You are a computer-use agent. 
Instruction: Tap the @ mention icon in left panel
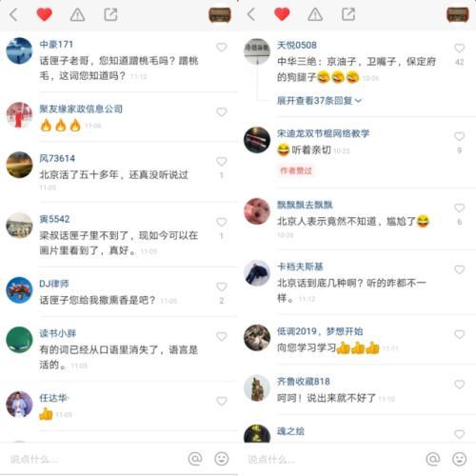195,459
